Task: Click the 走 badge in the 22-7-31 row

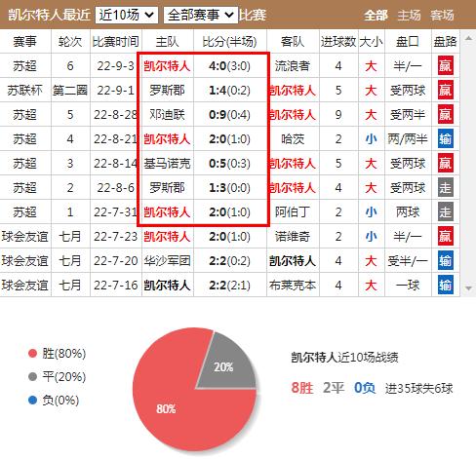Action: pyautogui.click(x=445, y=212)
